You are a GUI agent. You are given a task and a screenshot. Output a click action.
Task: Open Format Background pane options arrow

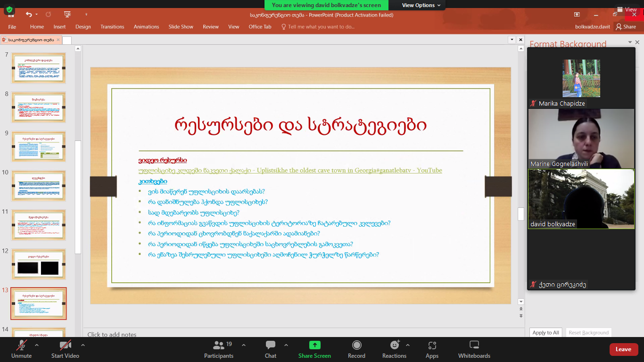pyautogui.click(x=630, y=42)
